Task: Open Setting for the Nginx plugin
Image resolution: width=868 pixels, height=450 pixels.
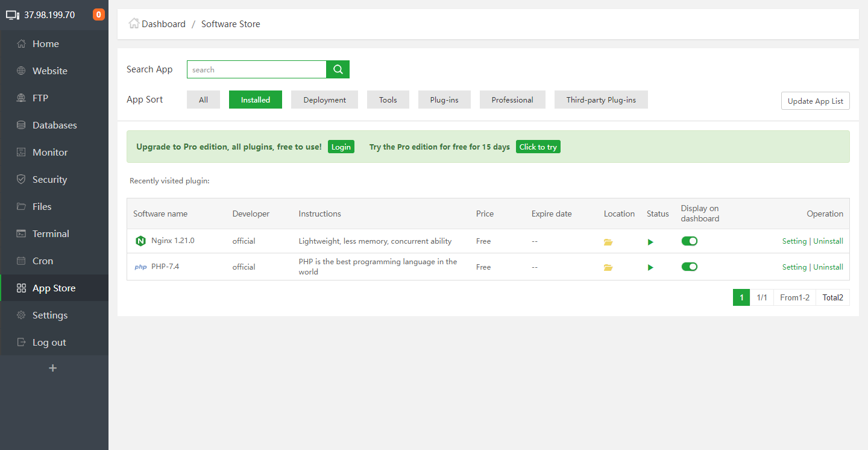Action: pos(794,241)
